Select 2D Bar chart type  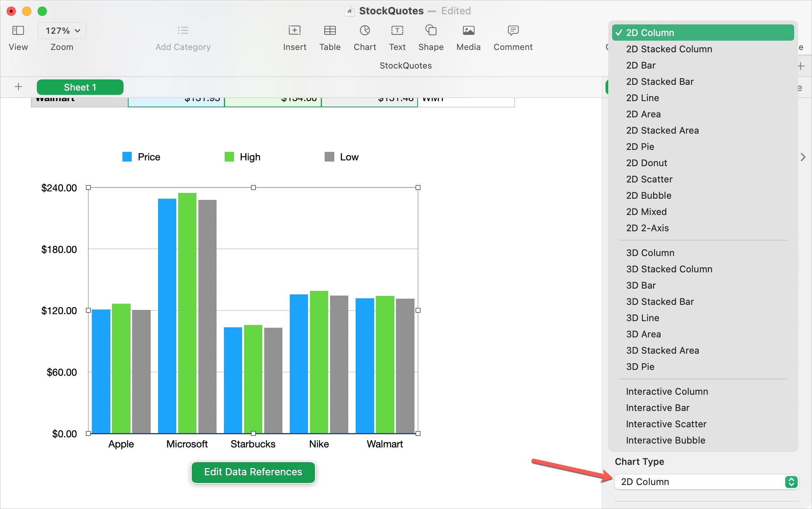click(703, 65)
